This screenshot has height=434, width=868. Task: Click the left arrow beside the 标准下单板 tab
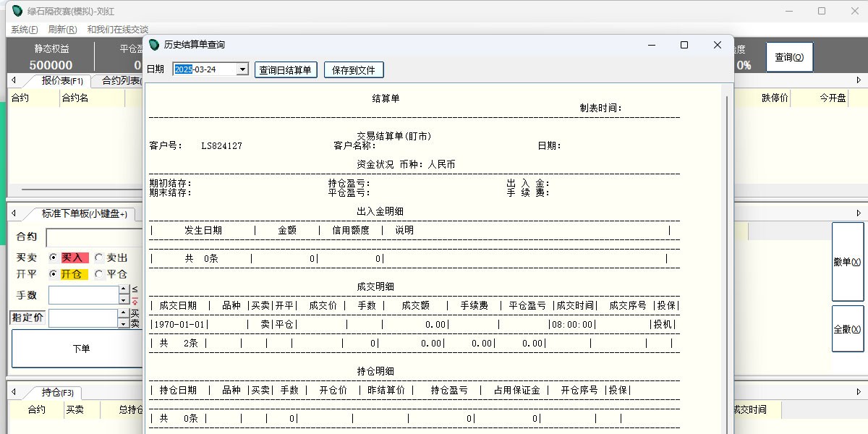click(13, 213)
